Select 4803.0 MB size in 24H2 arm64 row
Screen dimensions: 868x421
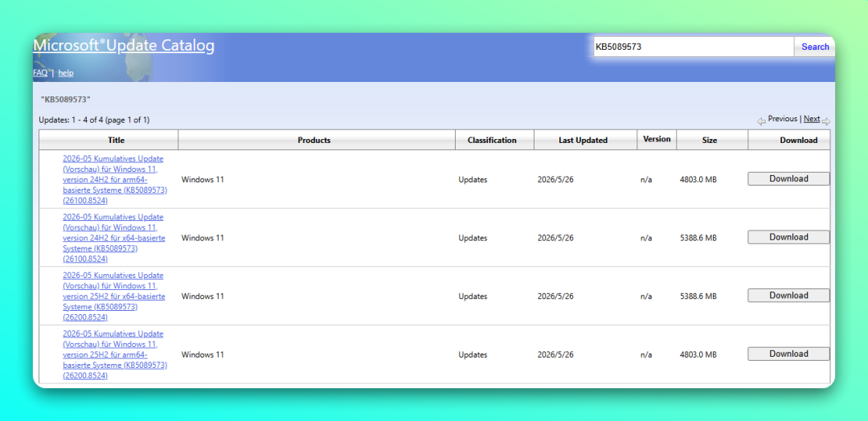click(x=698, y=180)
